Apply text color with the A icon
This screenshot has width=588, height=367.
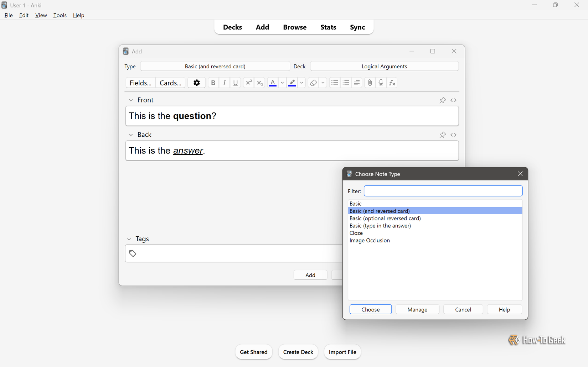(273, 83)
